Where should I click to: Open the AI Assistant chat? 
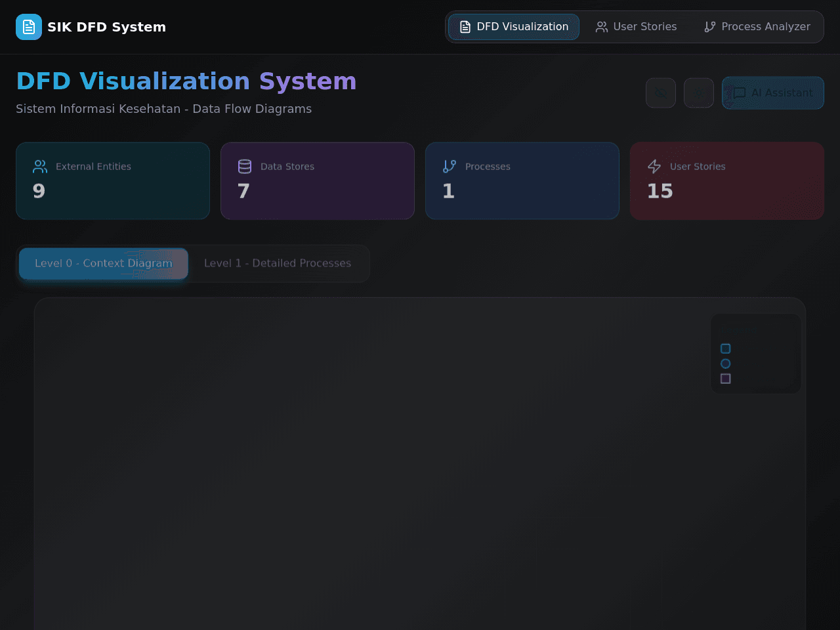(x=773, y=93)
